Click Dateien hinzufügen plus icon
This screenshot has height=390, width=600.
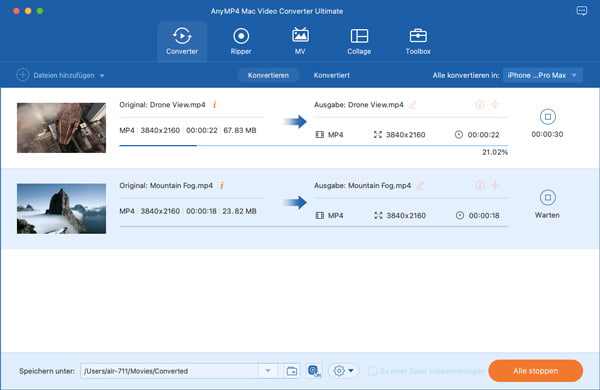pyautogui.click(x=23, y=75)
